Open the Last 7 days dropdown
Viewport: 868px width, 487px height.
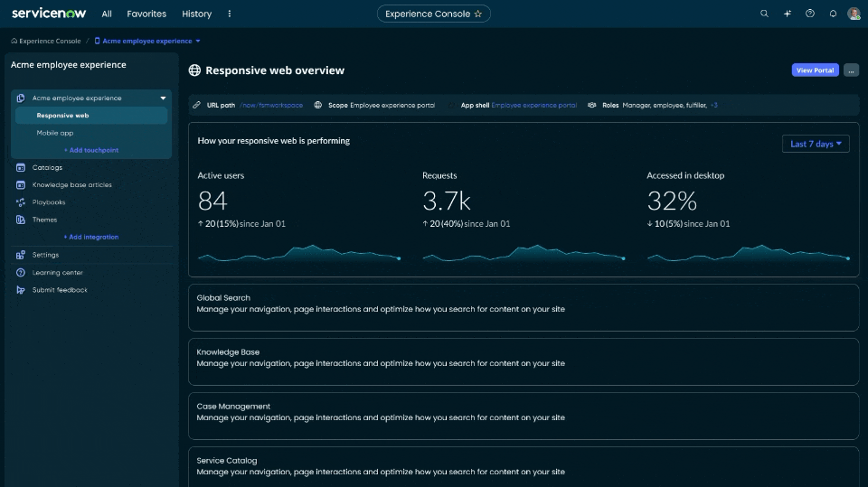pyautogui.click(x=816, y=144)
